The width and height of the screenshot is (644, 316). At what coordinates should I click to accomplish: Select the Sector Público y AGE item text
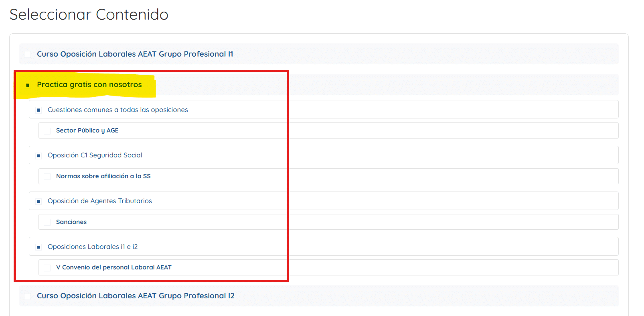(87, 130)
